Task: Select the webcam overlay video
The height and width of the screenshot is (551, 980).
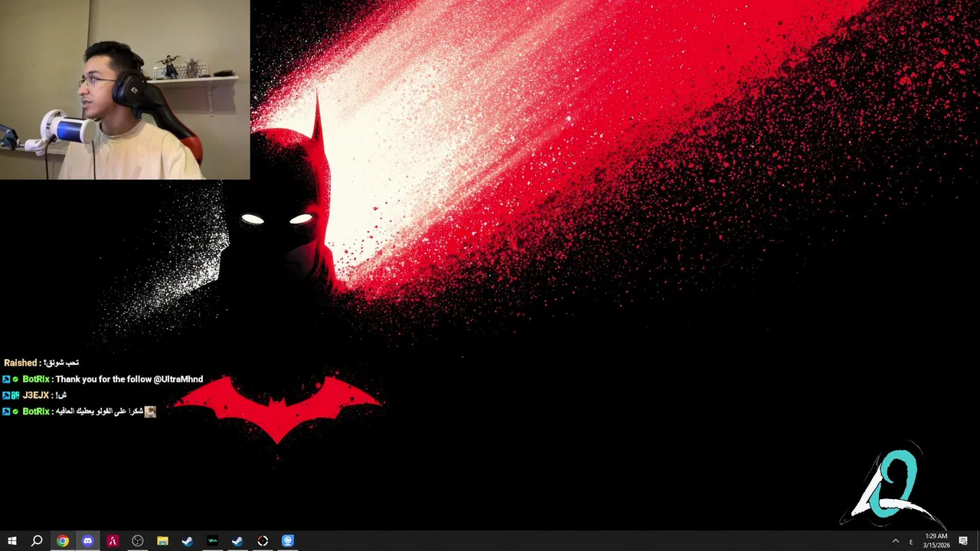Action: (x=125, y=90)
